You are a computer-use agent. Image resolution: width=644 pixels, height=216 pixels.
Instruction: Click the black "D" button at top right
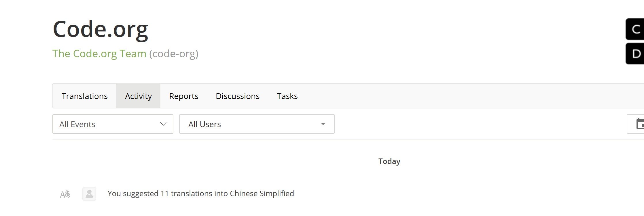click(x=635, y=54)
